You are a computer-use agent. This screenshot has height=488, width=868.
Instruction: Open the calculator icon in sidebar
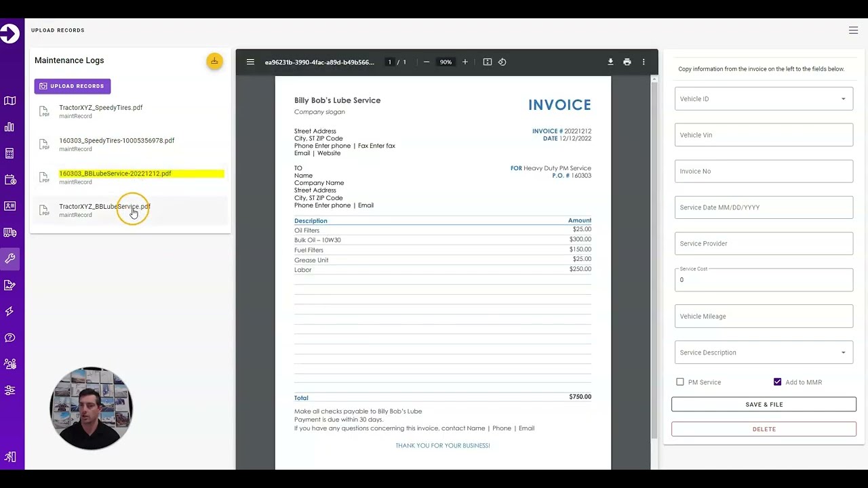pyautogui.click(x=9, y=154)
